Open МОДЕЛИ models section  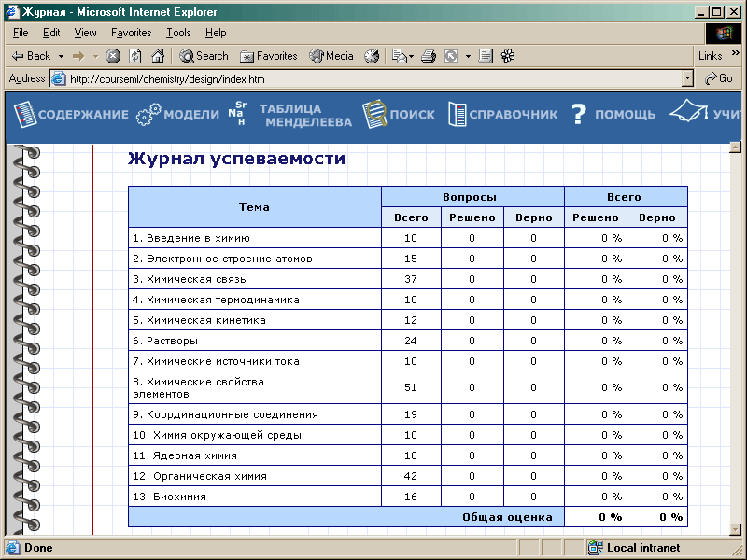(177, 114)
